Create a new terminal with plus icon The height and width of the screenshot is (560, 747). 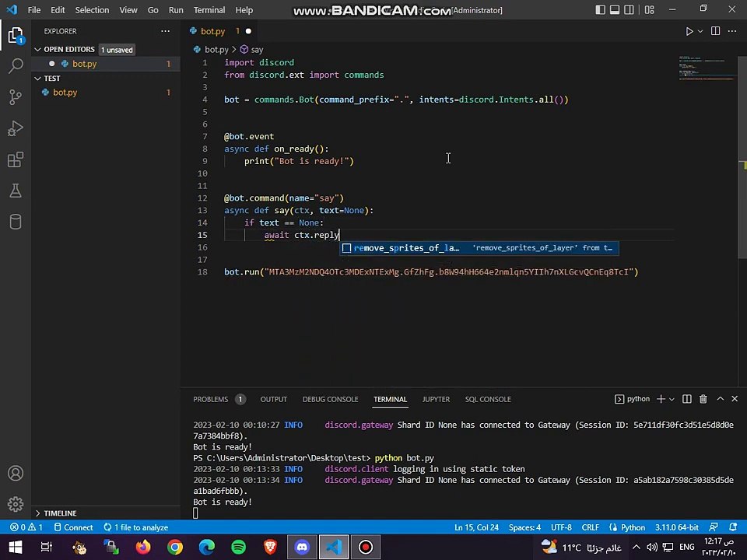[x=661, y=399]
